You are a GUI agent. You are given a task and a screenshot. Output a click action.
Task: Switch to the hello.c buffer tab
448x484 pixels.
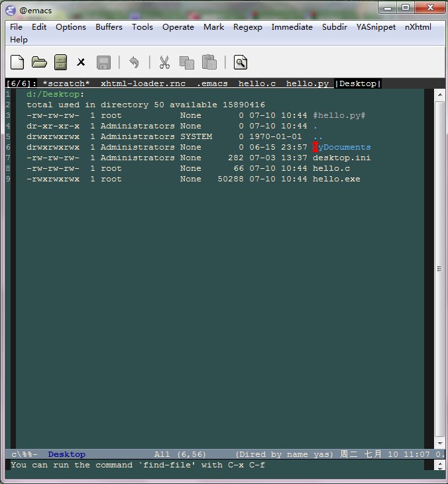click(256, 83)
